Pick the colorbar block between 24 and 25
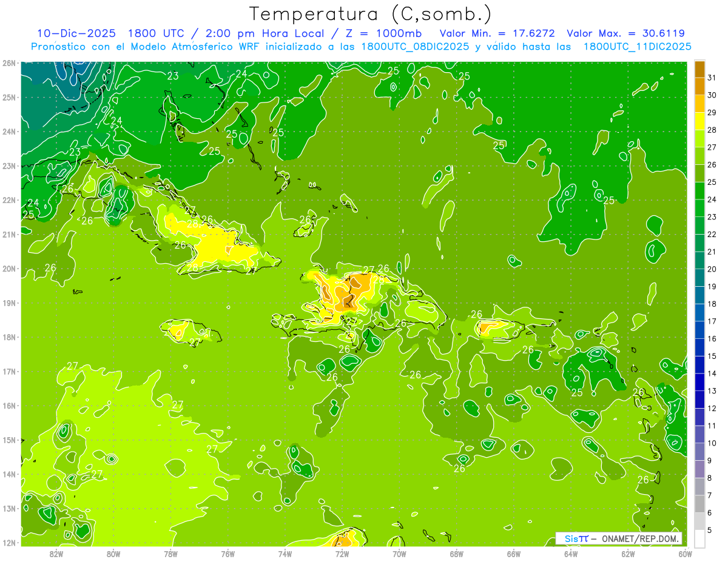This screenshot has width=728, height=562. point(699,191)
